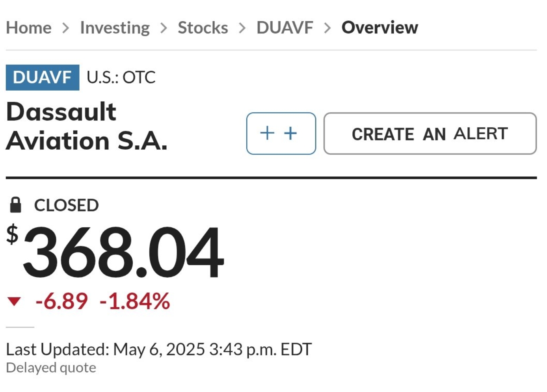Open the Stocks breadcrumb link
Viewport: 547px width, 392px height.
[x=203, y=28]
